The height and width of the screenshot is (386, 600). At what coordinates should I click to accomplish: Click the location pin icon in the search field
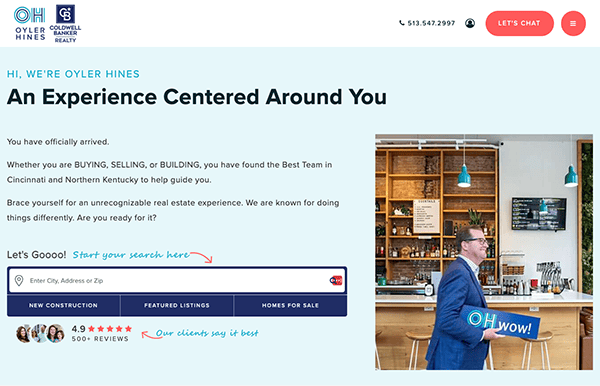19,280
